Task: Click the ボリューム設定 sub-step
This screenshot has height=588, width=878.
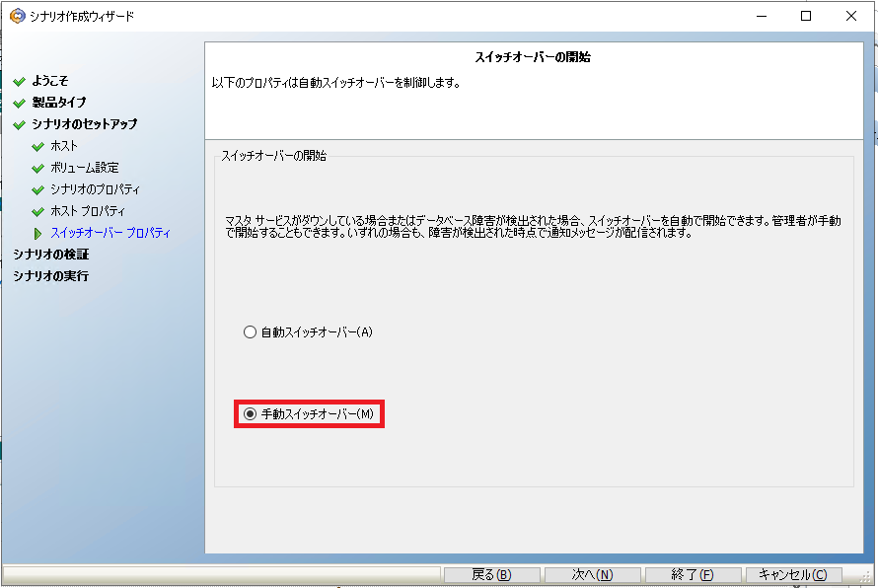Action: tap(85, 168)
